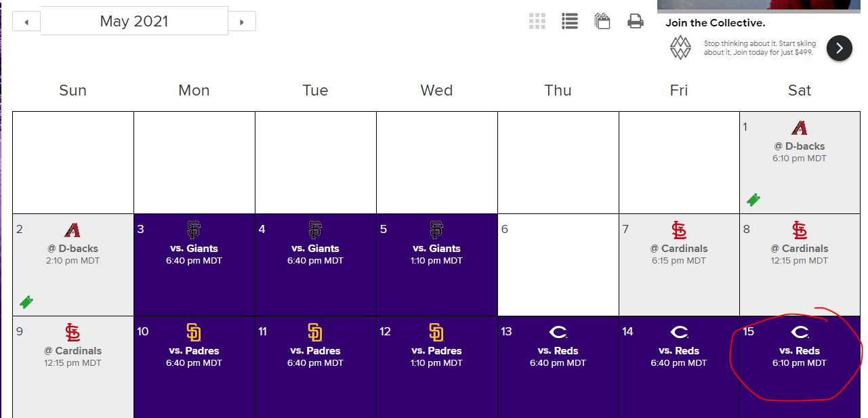
Task: Click the arrow button in the Collective ad
Action: click(840, 48)
